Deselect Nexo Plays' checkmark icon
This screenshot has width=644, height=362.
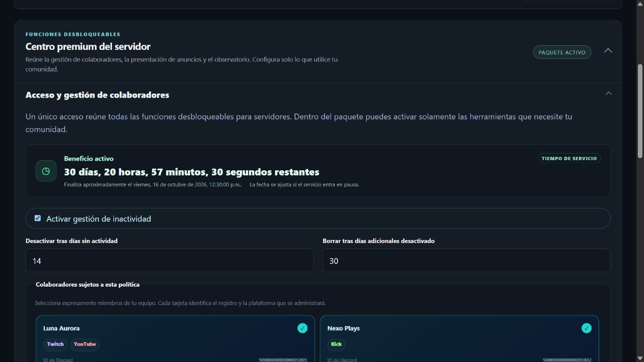click(x=586, y=328)
